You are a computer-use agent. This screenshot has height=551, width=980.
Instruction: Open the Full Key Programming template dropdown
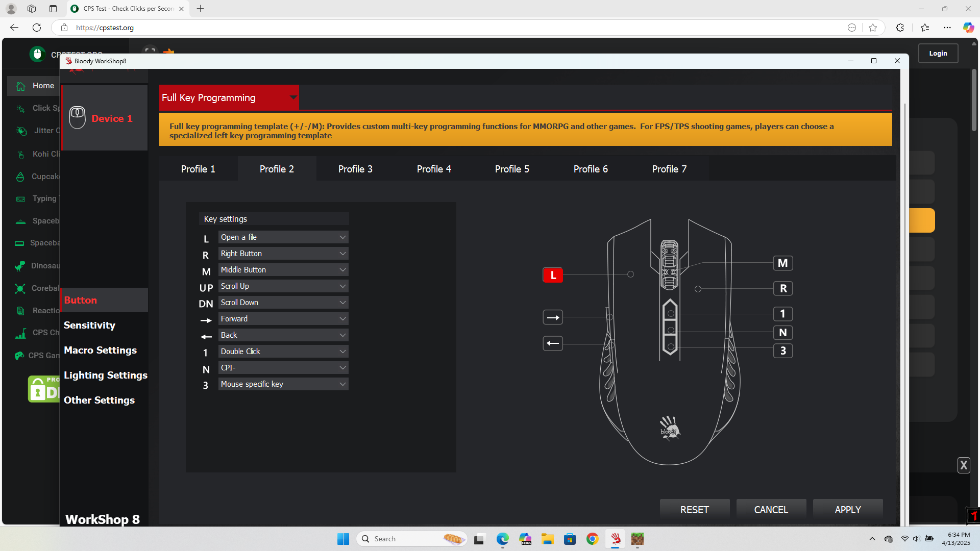pyautogui.click(x=229, y=97)
